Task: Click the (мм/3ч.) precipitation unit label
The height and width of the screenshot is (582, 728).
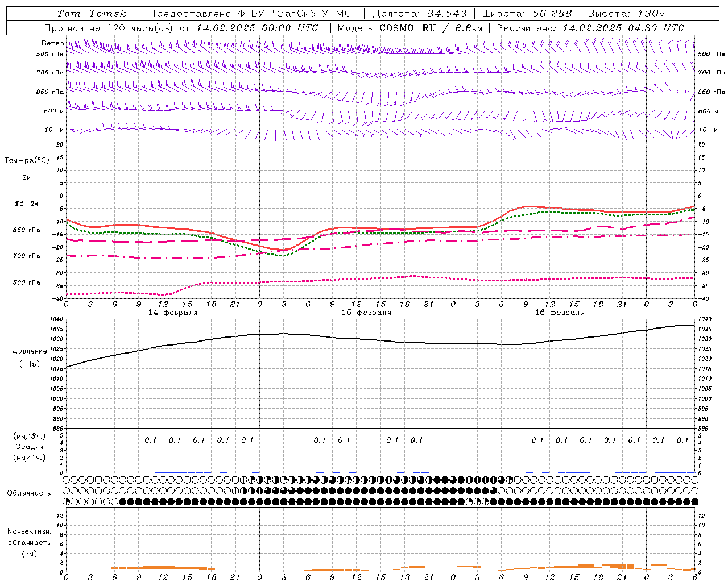Action: click(30, 436)
